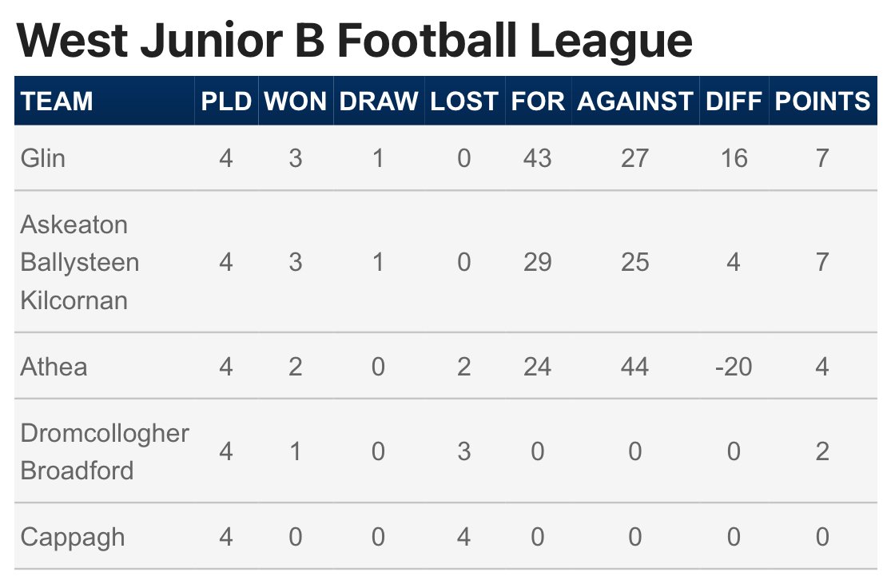Select Askeaton's against score 25
This screenshot has width=891, height=588.
634,263
